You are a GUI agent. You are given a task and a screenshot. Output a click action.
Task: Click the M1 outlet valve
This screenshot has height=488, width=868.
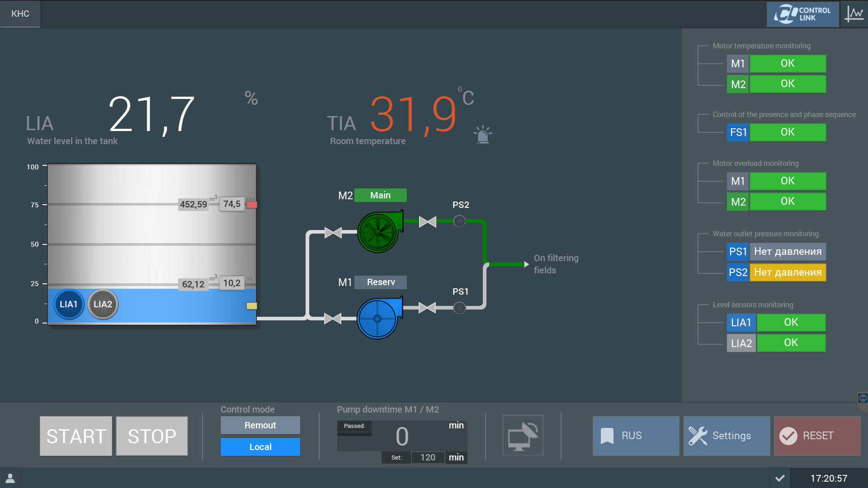pyautogui.click(x=427, y=308)
